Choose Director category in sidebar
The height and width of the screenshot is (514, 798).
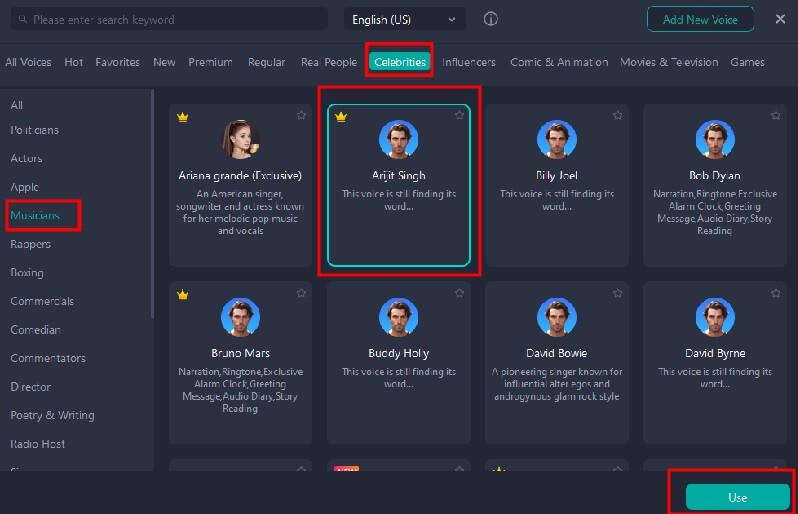(31, 387)
